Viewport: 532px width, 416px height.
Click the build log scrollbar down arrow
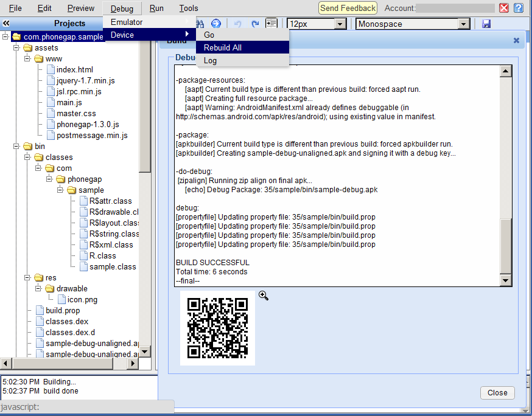pyautogui.click(x=506, y=280)
